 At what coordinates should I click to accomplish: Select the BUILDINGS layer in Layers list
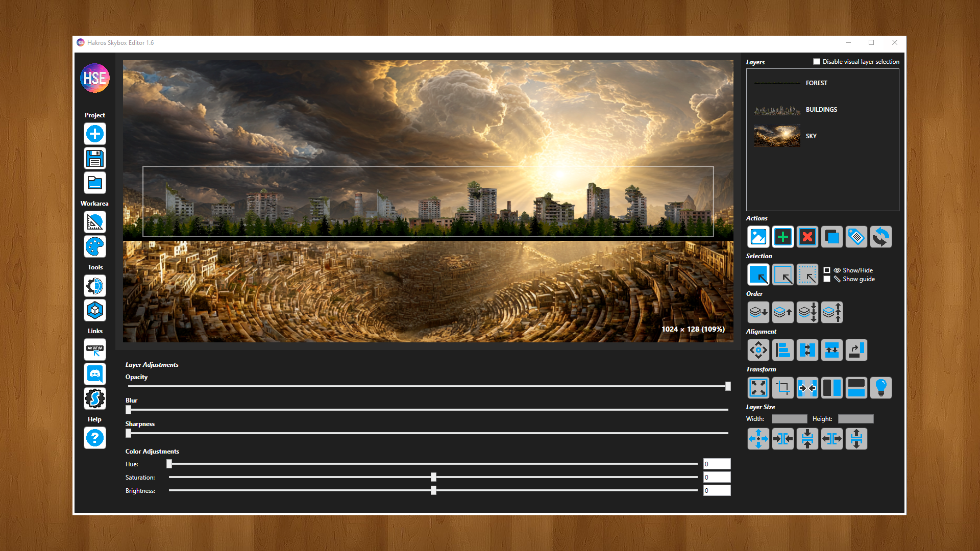[x=821, y=110]
